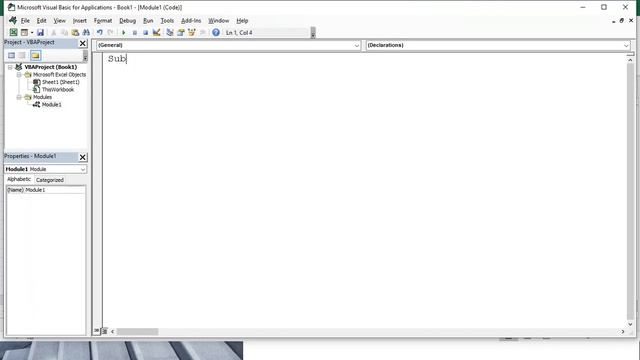Open the Insert menu
The image size is (640, 360).
[x=80, y=20]
